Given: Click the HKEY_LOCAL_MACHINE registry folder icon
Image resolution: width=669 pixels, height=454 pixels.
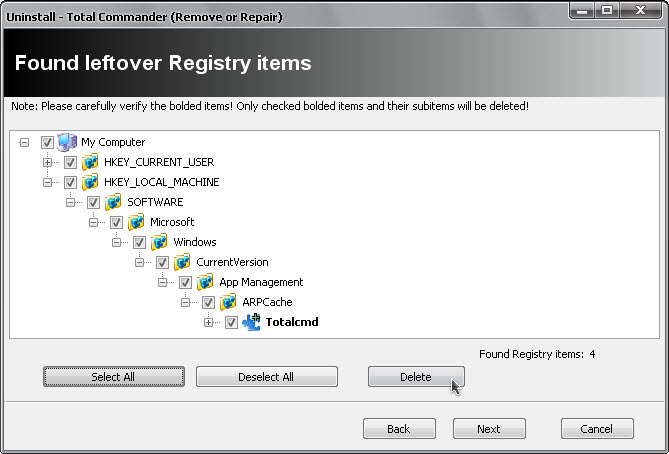Looking at the screenshot, I should pos(90,182).
